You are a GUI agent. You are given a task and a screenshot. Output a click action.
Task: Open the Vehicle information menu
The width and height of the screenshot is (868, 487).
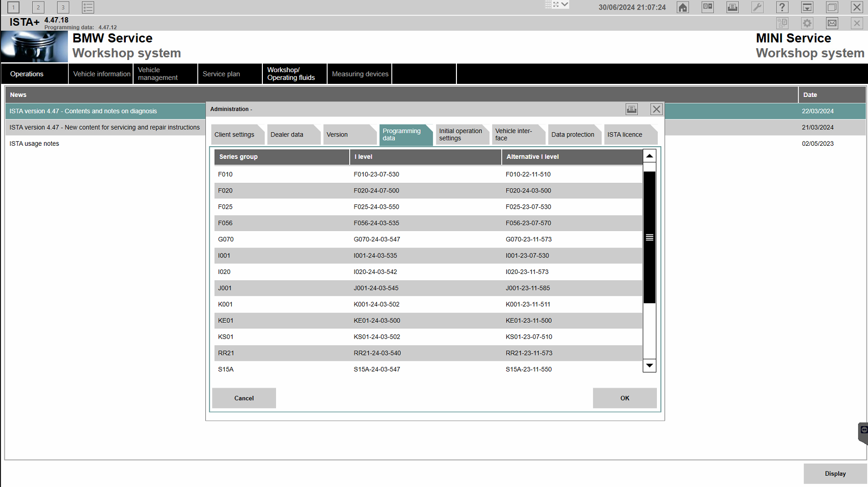click(x=101, y=74)
